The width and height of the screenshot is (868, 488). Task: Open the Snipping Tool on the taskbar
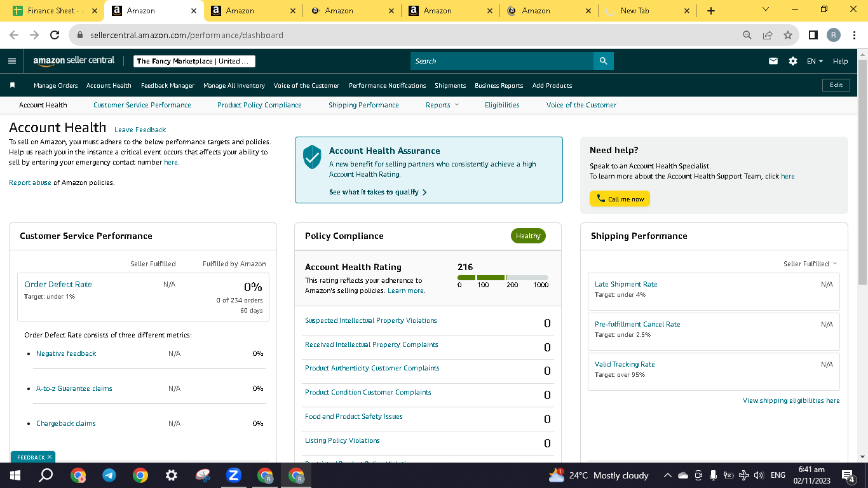[x=203, y=475]
